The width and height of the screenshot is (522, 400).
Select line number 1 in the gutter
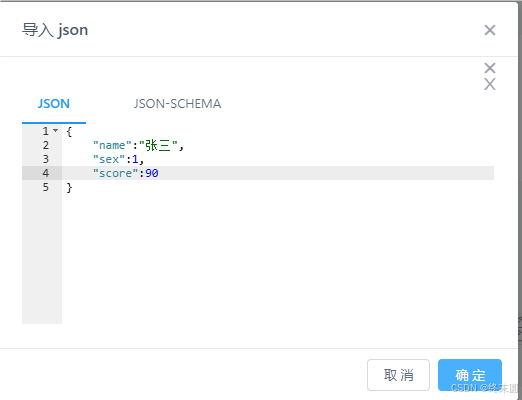pyautogui.click(x=46, y=131)
